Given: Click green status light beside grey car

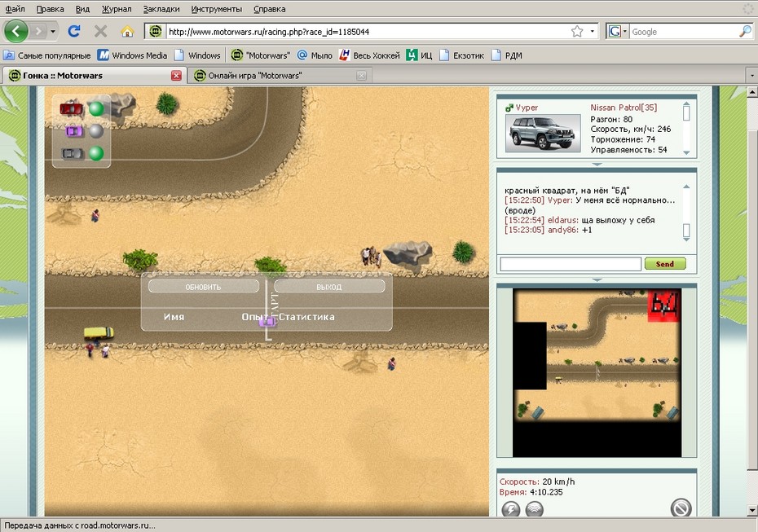Looking at the screenshot, I should tap(96, 153).
